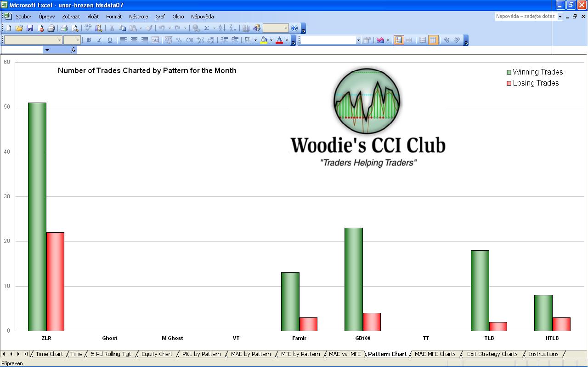This screenshot has width=588, height=368.
Task: Open the Chart Wizard icon
Action: 246,28
